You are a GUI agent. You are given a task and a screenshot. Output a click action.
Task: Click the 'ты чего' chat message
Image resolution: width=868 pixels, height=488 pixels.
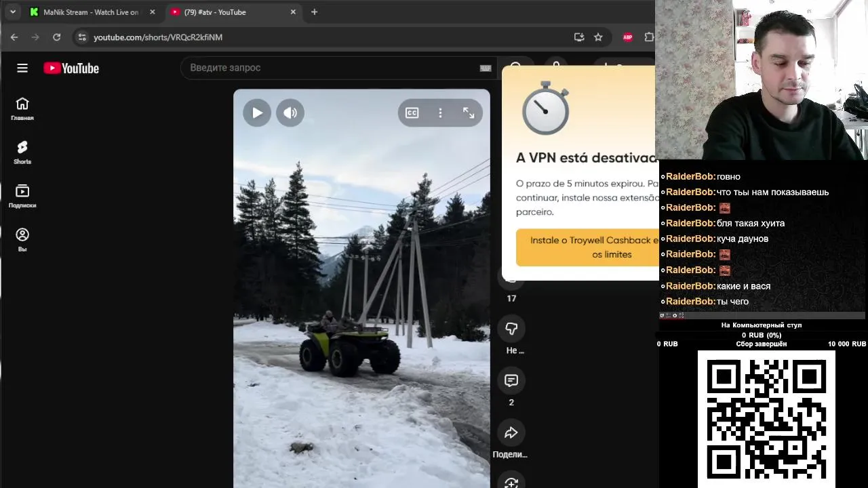click(x=732, y=302)
